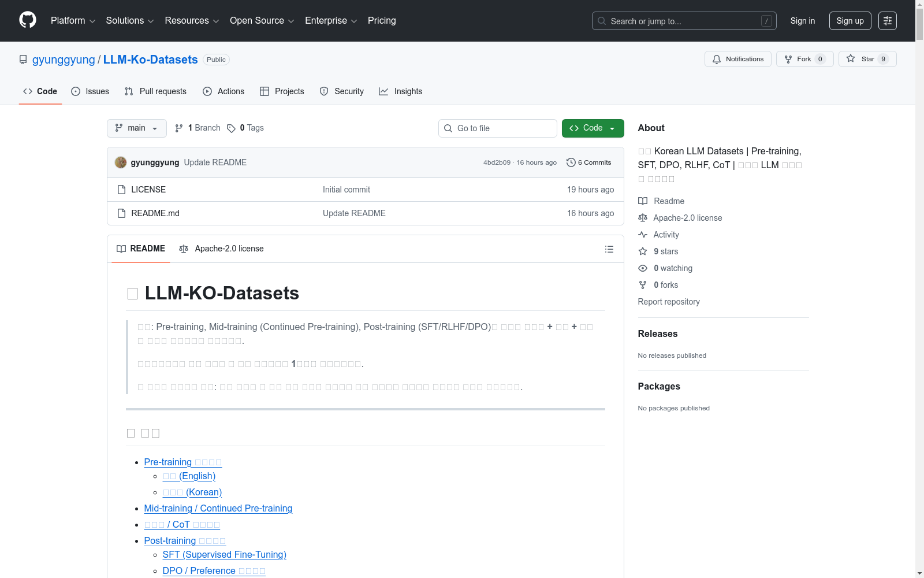Jump to Mid-training / Continued Pre-training link
This screenshot has width=924, height=578.
click(x=218, y=509)
